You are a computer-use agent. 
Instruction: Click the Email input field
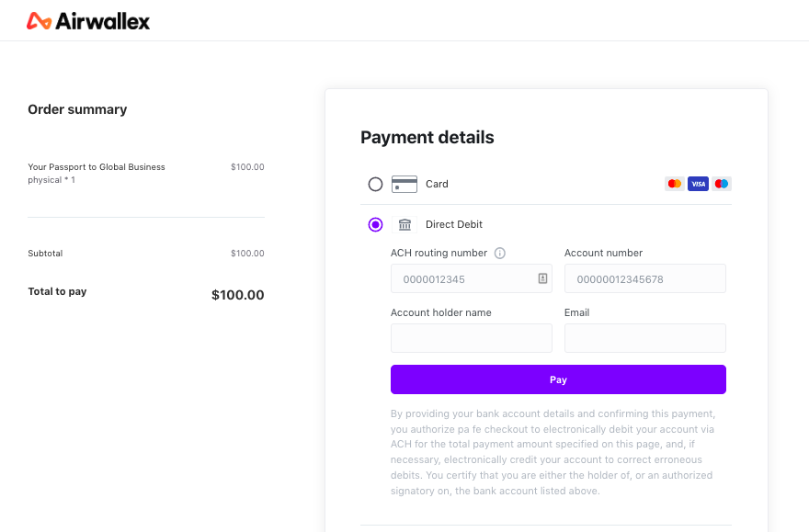645,338
